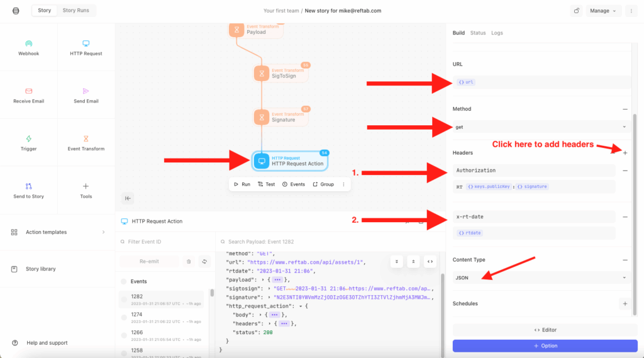The image size is (644, 358).
Task: Click the HTTP Request Action node
Action: point(290,160)
